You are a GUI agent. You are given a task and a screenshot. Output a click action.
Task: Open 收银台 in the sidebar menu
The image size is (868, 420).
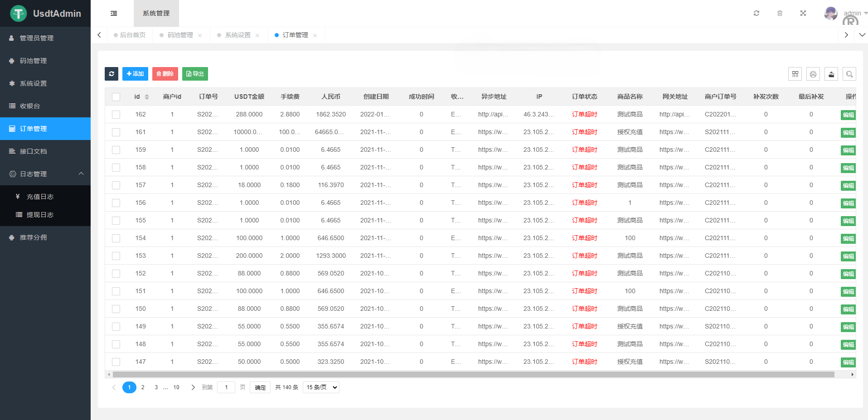(x=30, y=106)
